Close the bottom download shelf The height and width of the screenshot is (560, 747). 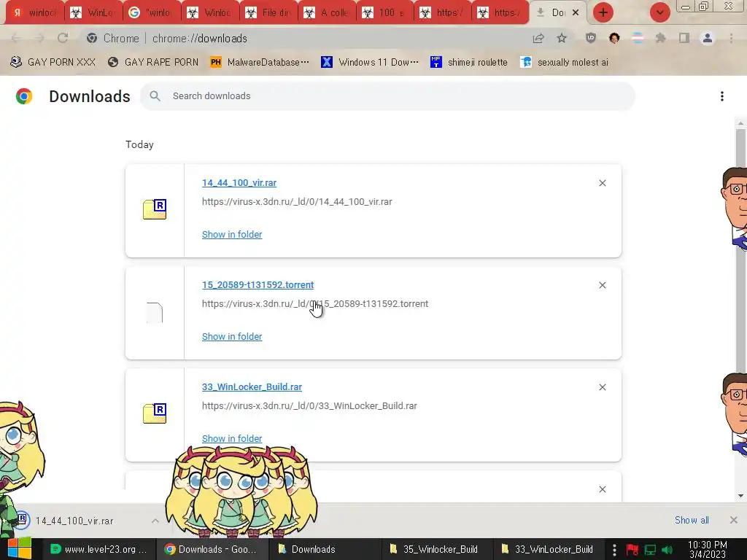pos(734,520)
